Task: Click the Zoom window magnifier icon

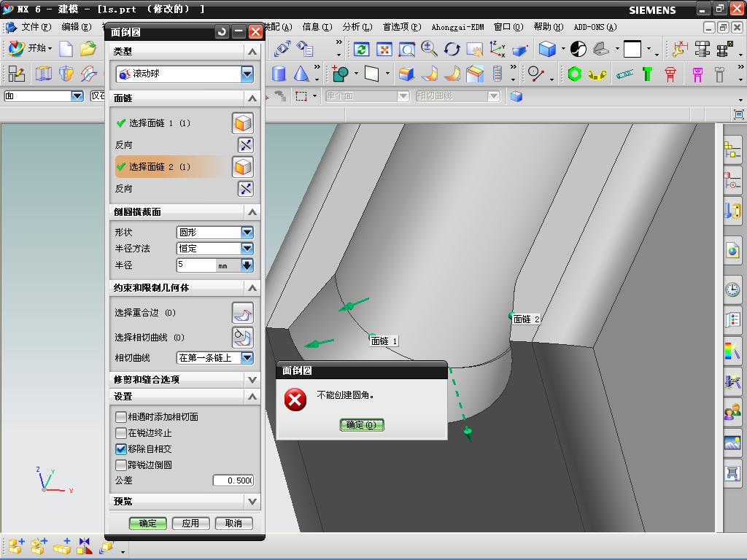Action: [406, 49]
